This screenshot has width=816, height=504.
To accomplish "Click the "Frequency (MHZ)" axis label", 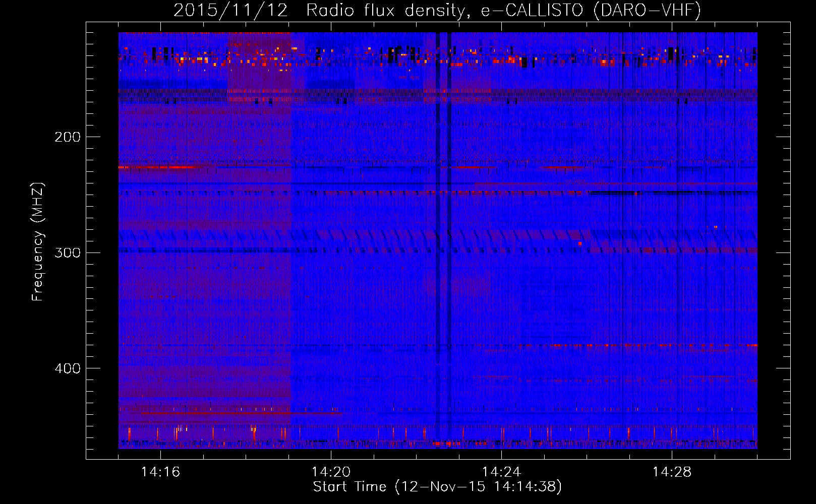I will [x=38, y=242].
